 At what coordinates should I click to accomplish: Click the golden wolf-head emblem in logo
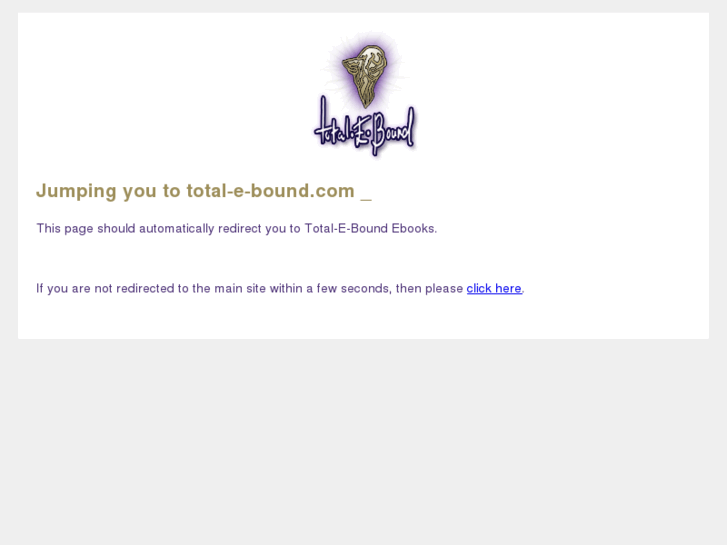coord(364,75)
